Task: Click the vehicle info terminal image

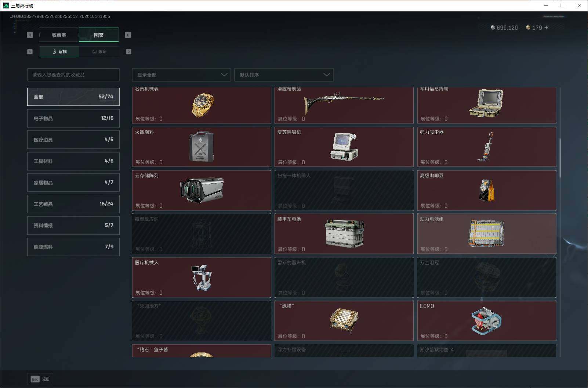Action: tap(486, 103)
